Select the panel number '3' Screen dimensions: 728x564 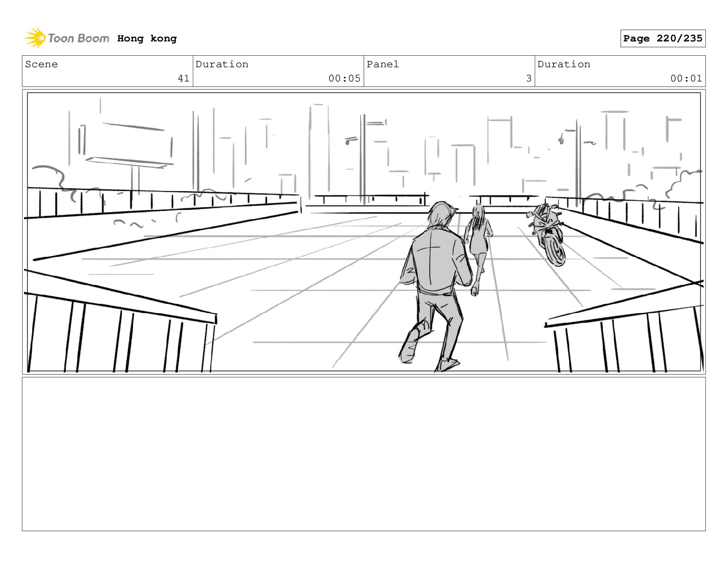[x=529, y=78]
